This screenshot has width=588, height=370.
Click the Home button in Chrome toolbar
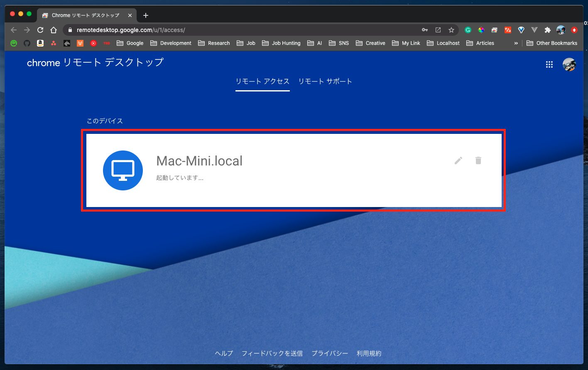click(54, 30)
